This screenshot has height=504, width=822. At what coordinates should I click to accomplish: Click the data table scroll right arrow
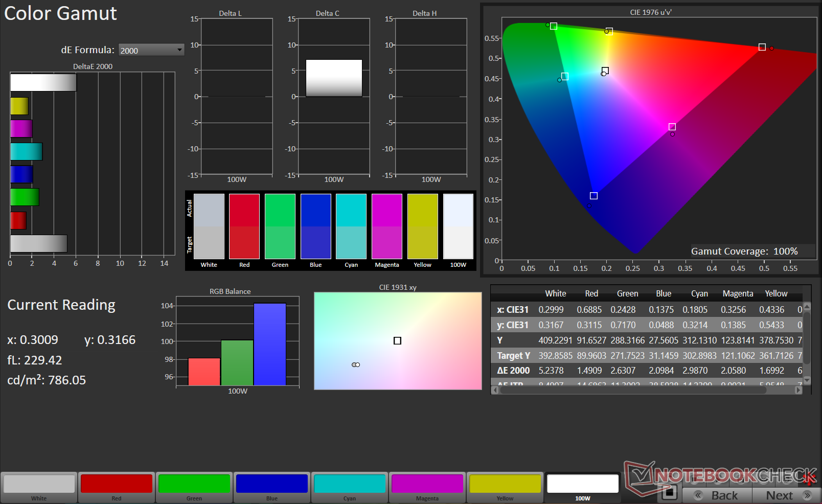(798, 390)
